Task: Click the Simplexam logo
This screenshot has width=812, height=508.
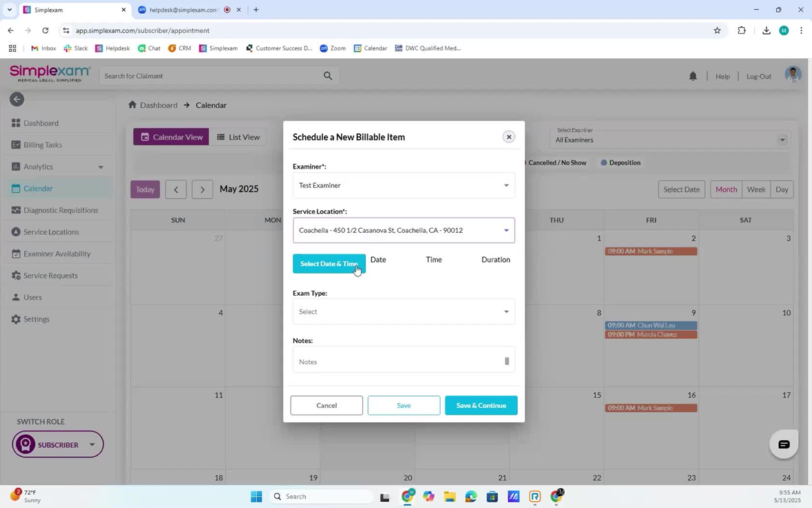Action: coord(50,73)
